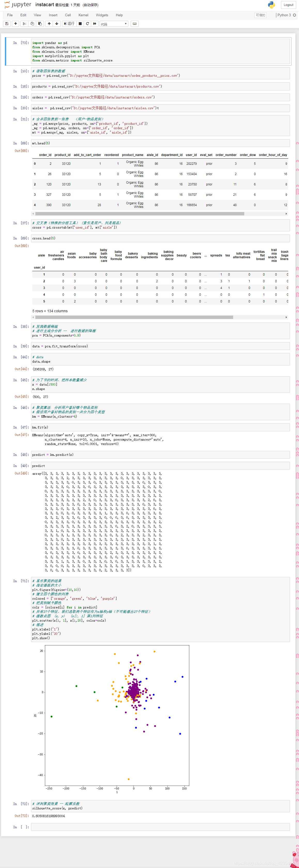Click the Logout button
This screenshot has width=299, height=868.
coord(289,5)
